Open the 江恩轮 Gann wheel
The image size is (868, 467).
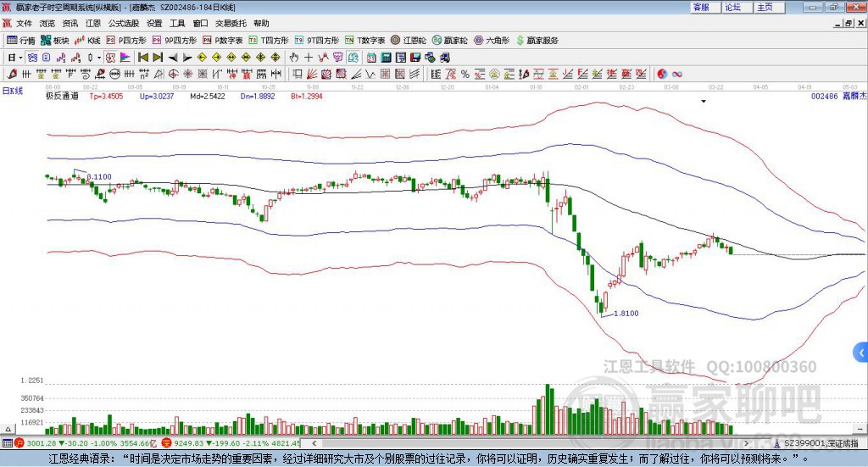click(409, 41)
